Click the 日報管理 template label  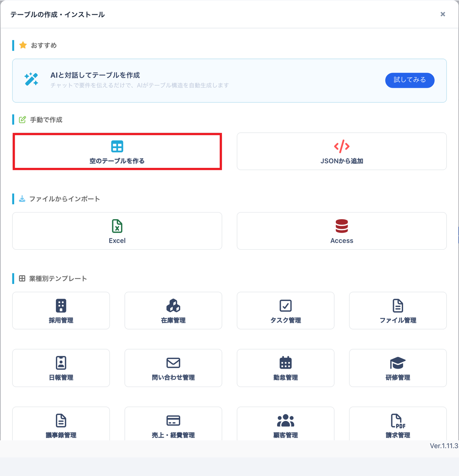point(61,377)
